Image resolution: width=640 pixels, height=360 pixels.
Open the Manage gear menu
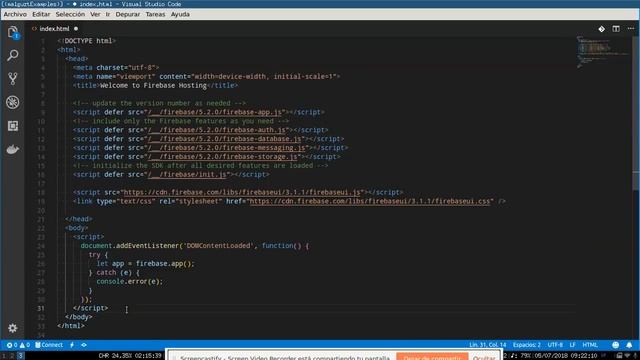click(13, 328)
